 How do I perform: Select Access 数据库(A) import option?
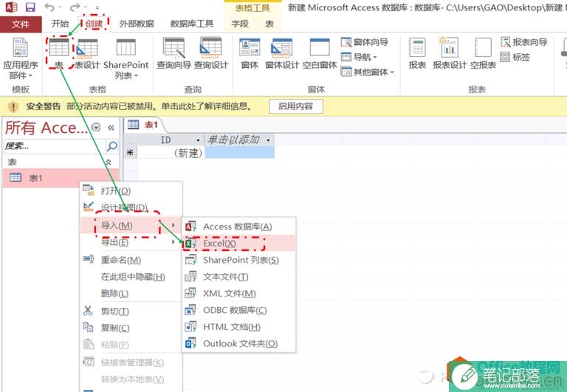(238, 227)
